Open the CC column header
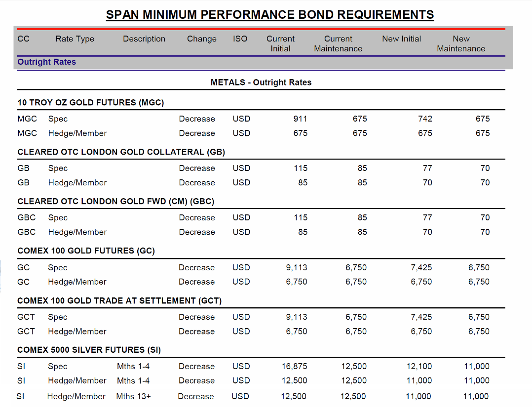 pyautogui.click(x=23, y=39)
